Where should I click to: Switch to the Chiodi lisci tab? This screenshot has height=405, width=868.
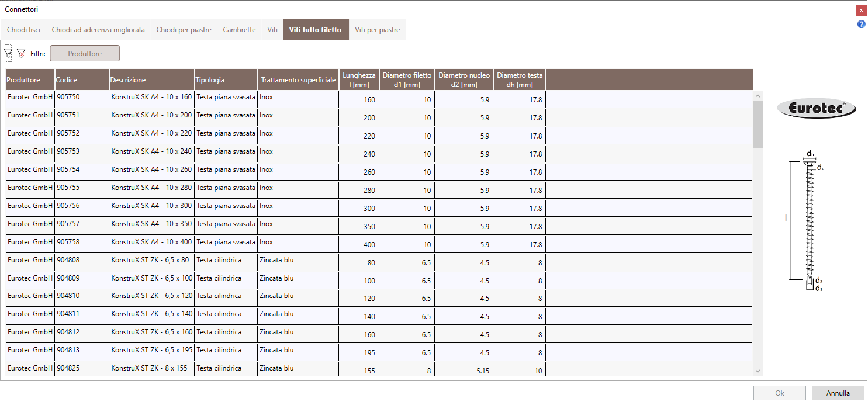pyautogui.click(x=23, y=29)
